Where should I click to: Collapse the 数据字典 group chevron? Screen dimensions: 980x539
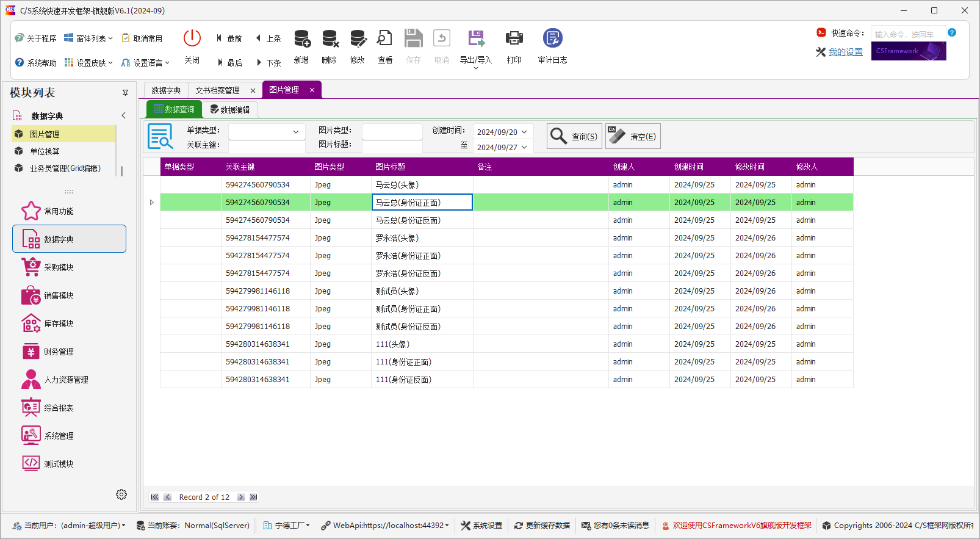(123, 115)
